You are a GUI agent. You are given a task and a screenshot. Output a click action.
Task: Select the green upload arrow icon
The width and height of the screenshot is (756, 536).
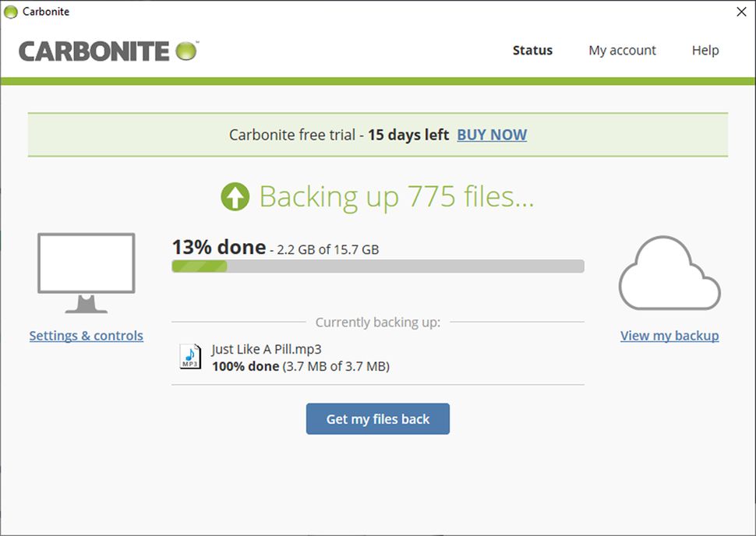pos(238,196)
